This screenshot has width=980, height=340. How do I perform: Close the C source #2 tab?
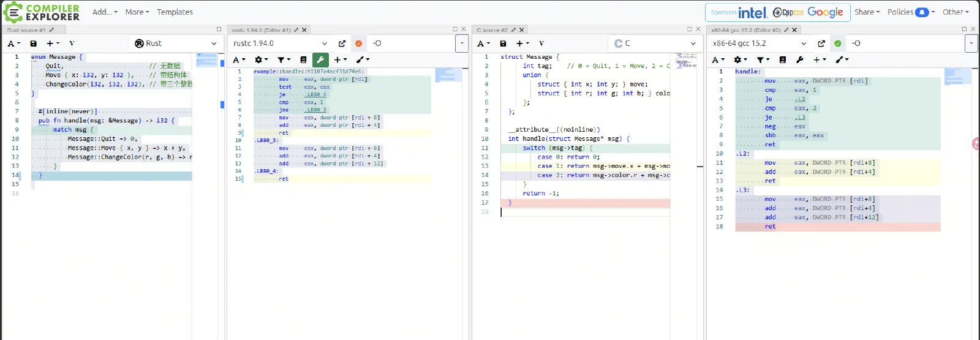tap(522, 29)
